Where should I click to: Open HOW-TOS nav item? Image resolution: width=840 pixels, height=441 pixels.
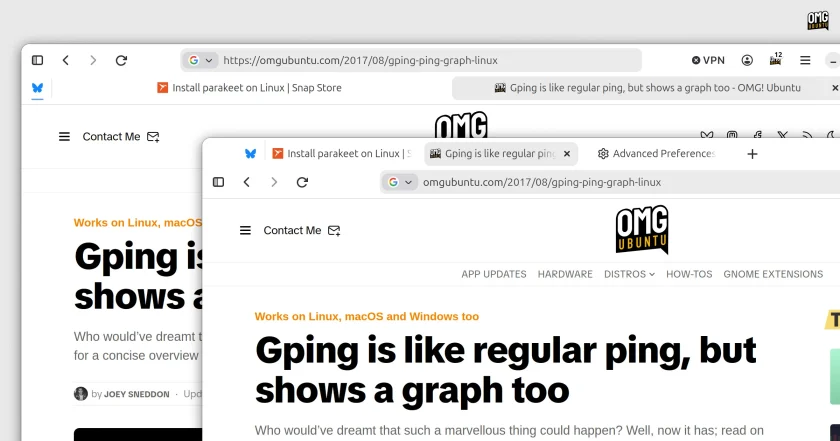(x=689, y=274)
